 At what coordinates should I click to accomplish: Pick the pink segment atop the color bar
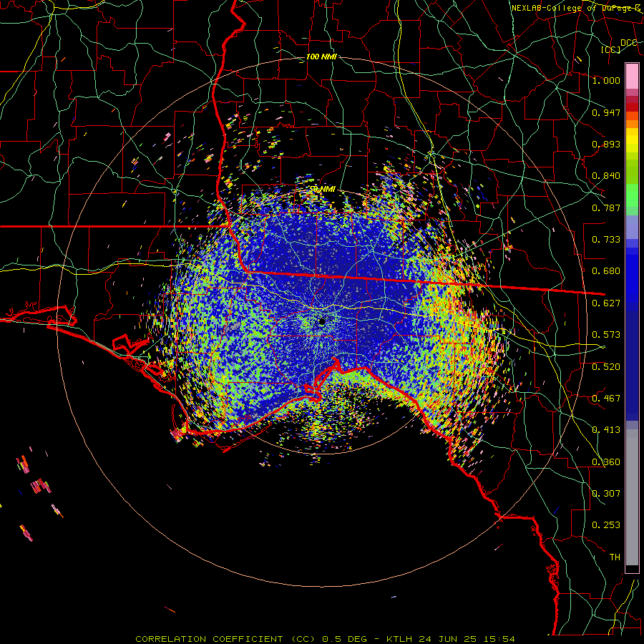point(632,76)
